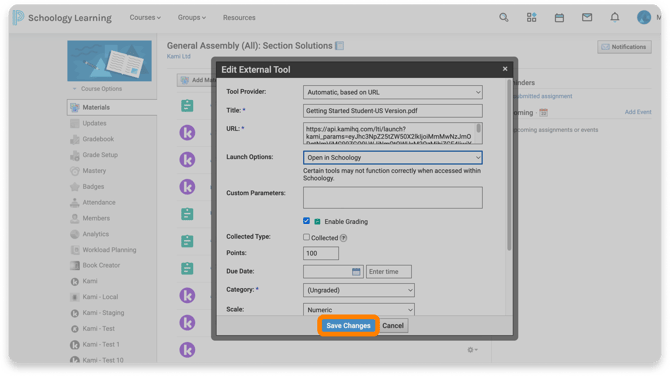
Task: Expand Course Options under course image
Action: pyautogui.click(x=97, y=89)
